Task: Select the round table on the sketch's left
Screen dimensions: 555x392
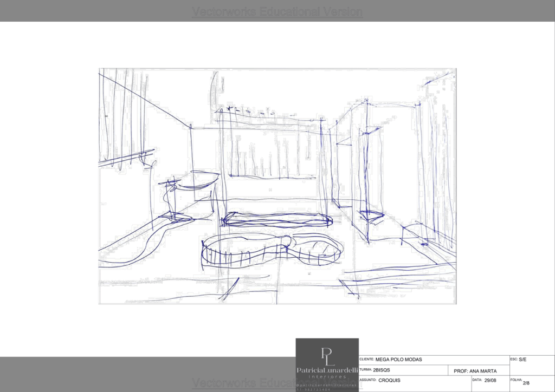Action: (x=192, y=181)
